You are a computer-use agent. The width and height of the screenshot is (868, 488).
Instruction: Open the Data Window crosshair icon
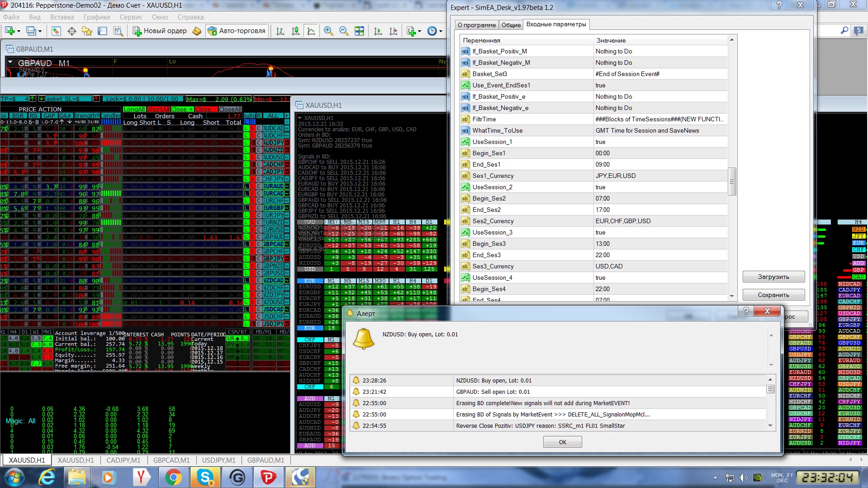[x=71, y=31]
